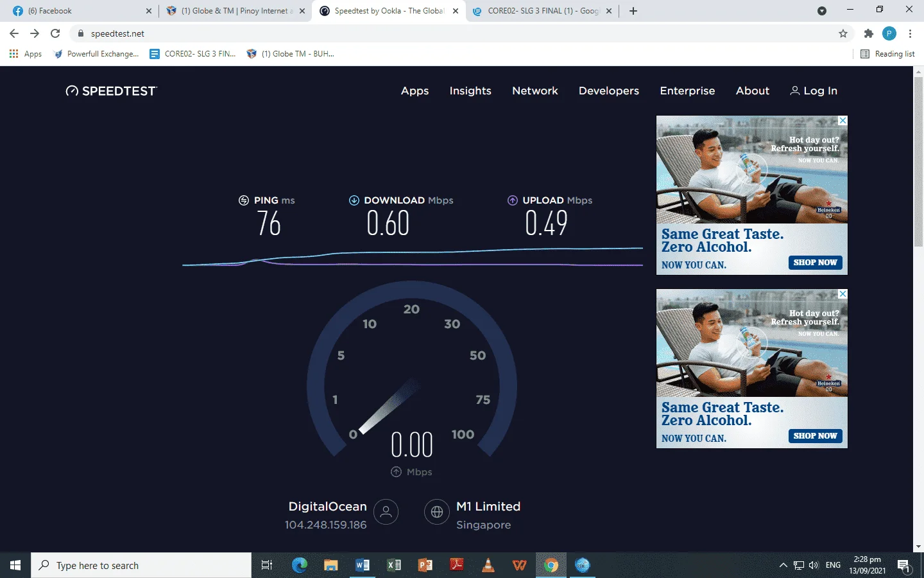Open WPS Office from the taskbar
Viewport: 924px width, 578px height.
520,565
